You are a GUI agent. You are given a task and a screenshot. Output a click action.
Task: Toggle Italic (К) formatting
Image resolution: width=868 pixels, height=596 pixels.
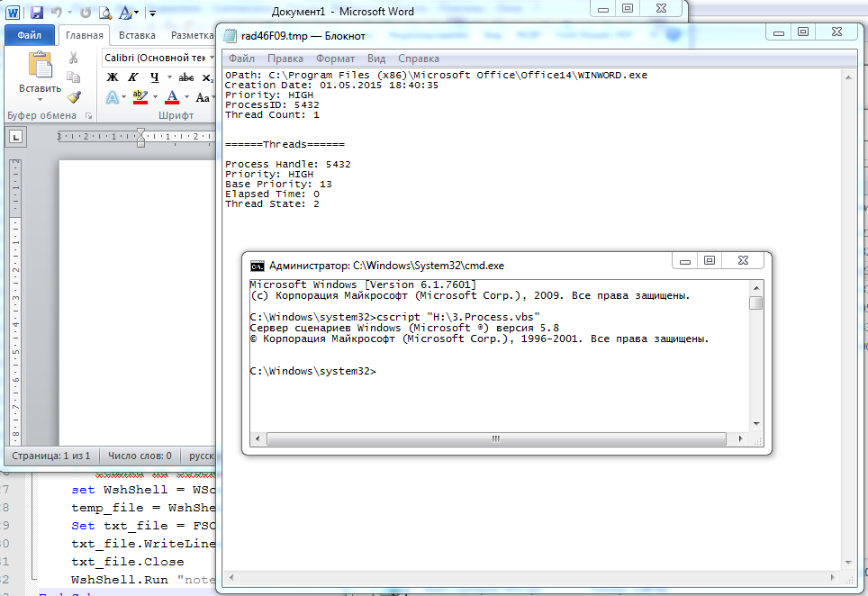133,77
